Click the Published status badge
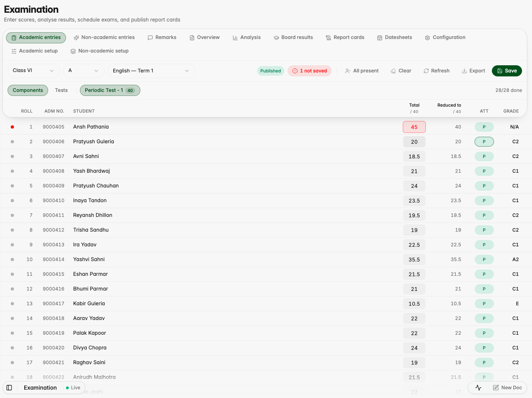Screen dimensions: 532x398 (270, 71)
